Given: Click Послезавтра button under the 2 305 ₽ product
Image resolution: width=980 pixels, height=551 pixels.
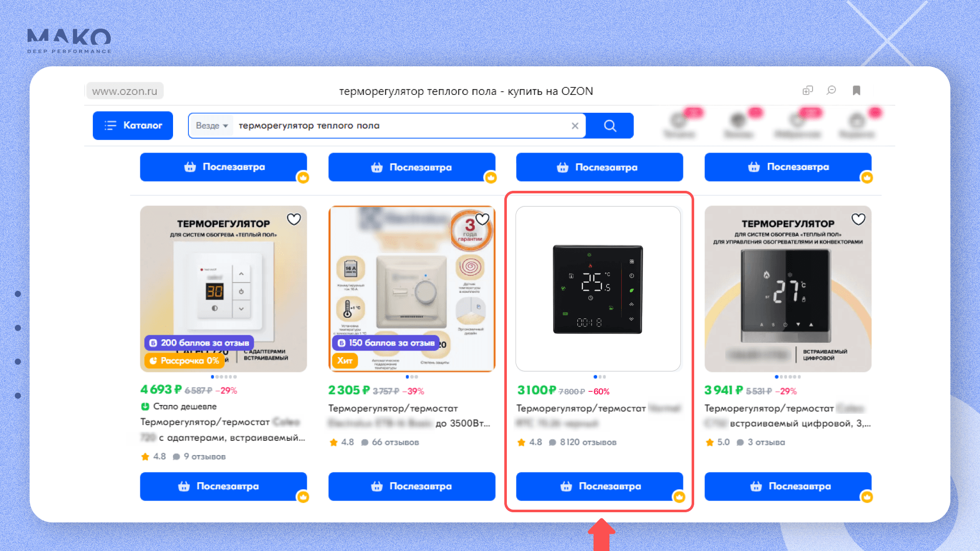Looking at the screenshot, I should pyautogui.click(x=411, y=486).
